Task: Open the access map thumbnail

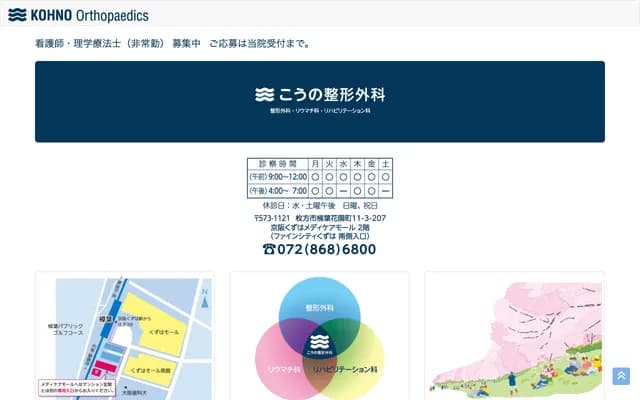Action: coord(125,335)
